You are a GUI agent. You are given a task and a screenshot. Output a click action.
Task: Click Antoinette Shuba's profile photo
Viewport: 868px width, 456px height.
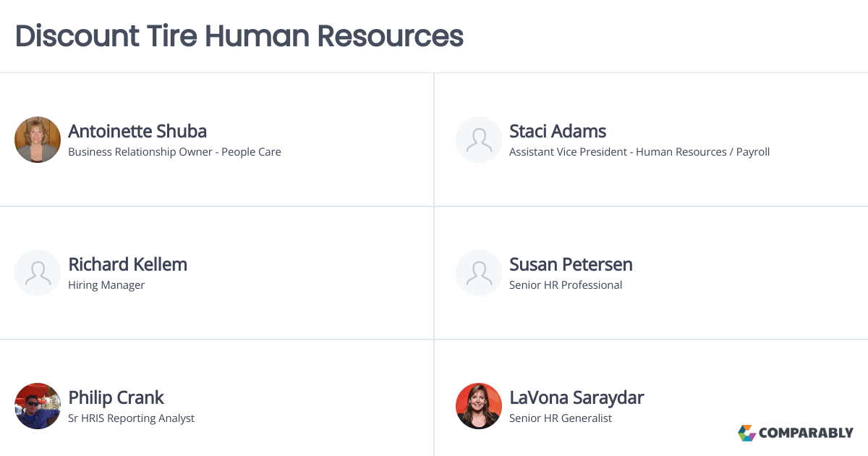coord(38,140)
